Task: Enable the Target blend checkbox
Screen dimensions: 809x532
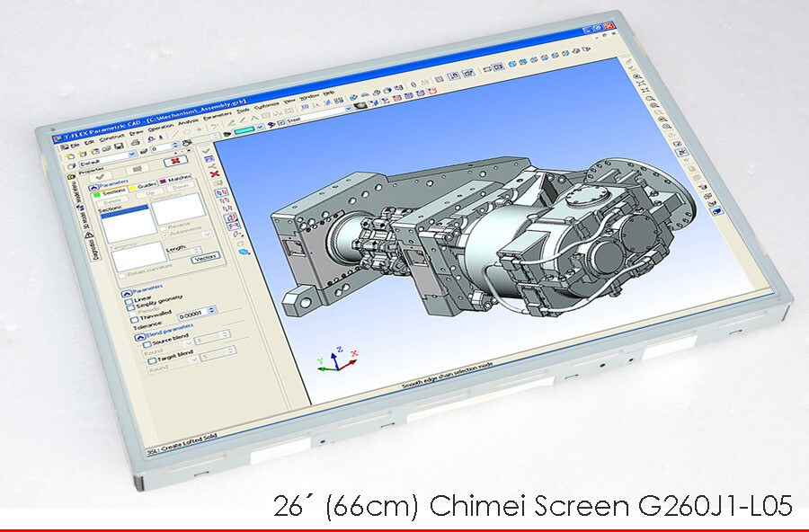Action: tap(152, 360)
